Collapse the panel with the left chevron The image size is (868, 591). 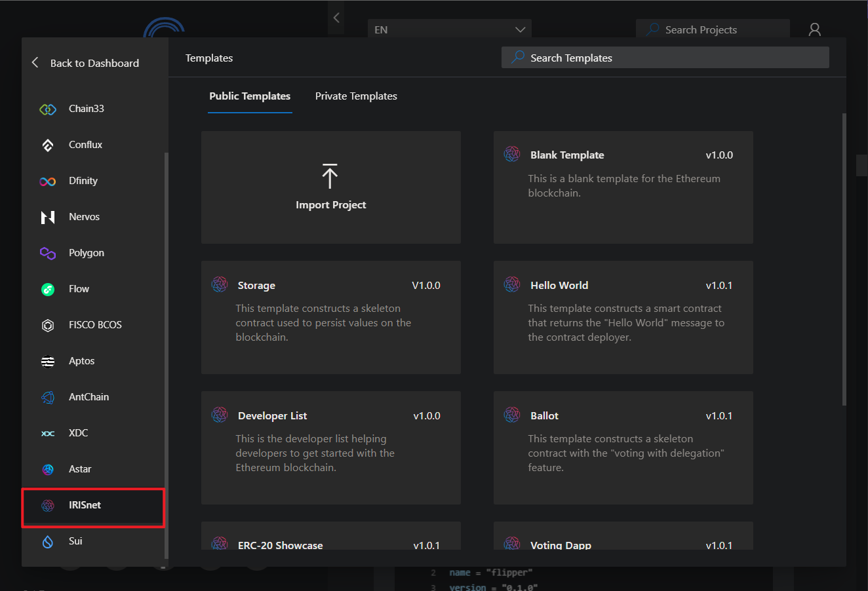pos(336,18)
